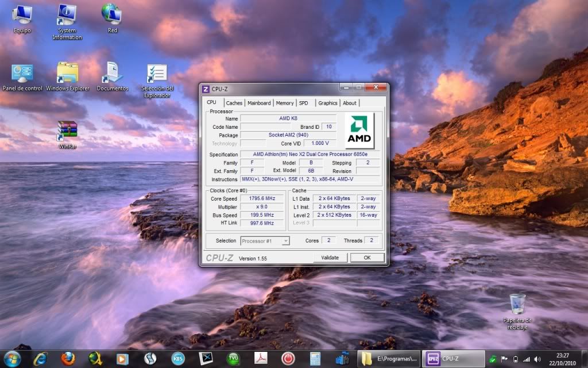Go to the Memory tab
The height and width of the screenshot is (368, 588).
click(x=285, y=103)
